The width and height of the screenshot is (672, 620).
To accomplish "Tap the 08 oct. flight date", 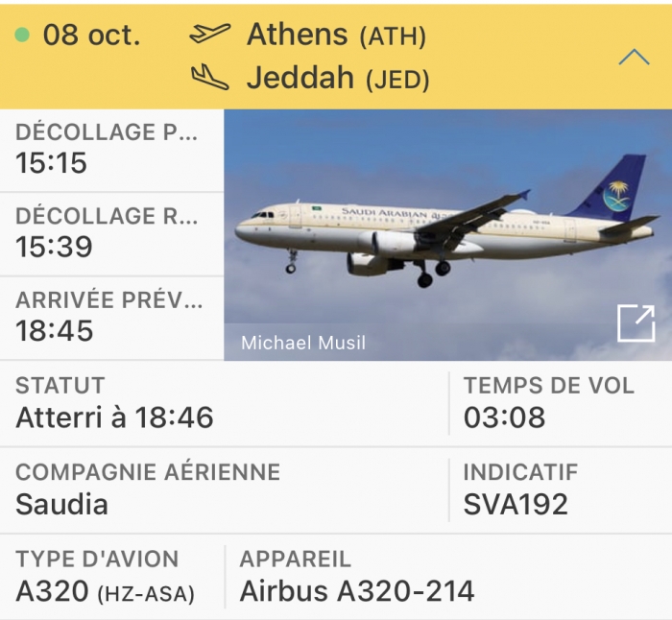I will click(x=92, y=35).
